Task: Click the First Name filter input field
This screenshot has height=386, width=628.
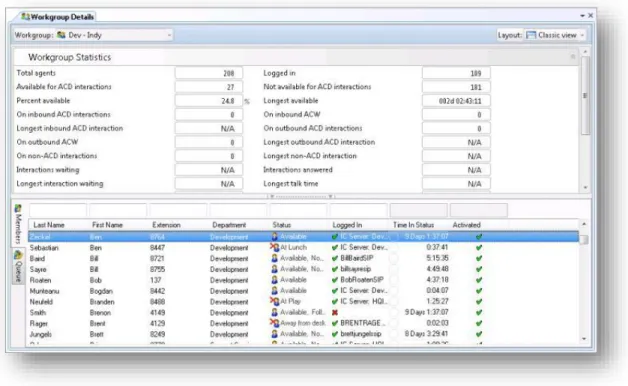Action: coord(118,210)
